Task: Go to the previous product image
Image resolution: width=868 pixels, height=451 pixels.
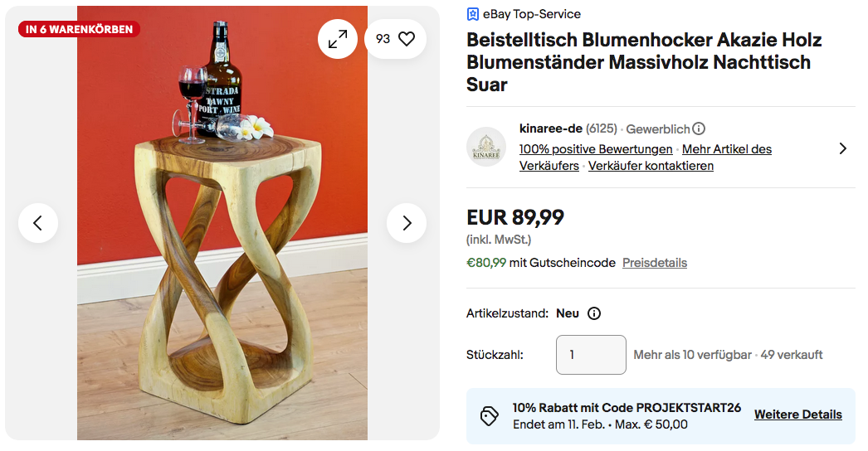Action: pos(38,223)
